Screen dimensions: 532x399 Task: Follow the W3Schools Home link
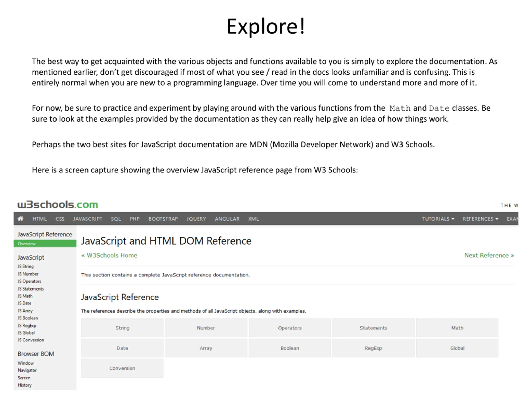coord(109,255)
